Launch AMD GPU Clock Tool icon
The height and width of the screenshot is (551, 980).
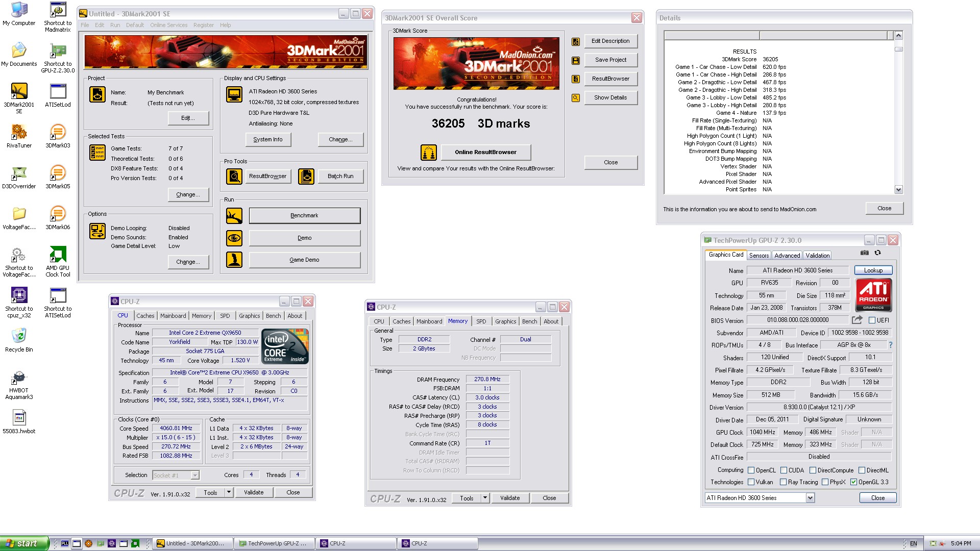pos(58,262)
